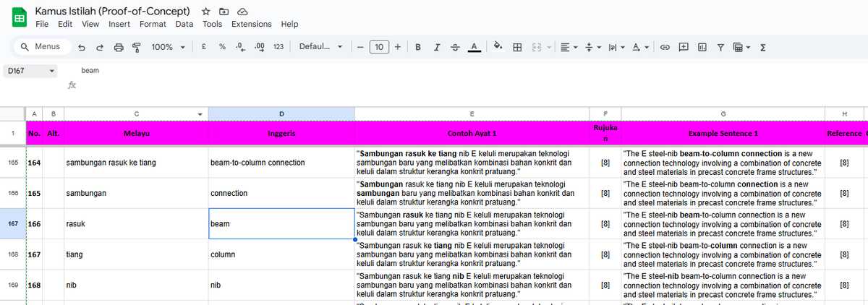
Task: Open column C filter dropdown arrow
Action: [200, 114]
